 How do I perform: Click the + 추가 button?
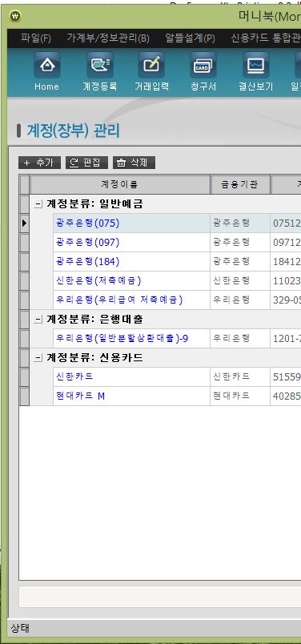coord(39,163)
